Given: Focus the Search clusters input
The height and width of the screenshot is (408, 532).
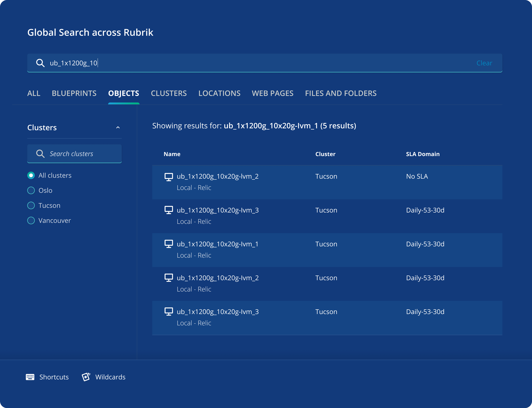Looking at the screenshot, I should tap(75, 154).
